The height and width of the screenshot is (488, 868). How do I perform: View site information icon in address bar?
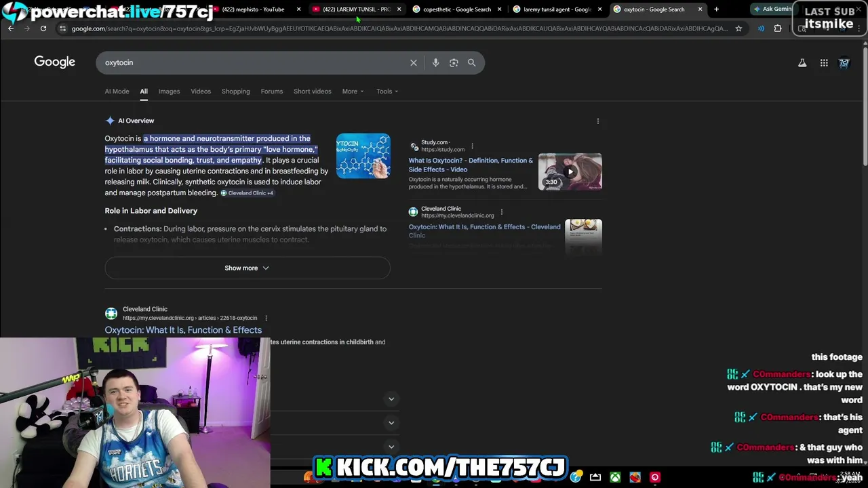[x=62, y=28]
